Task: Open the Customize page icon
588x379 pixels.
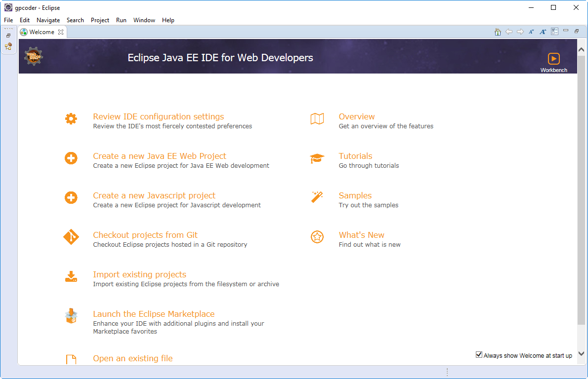Action: point(554,32)
